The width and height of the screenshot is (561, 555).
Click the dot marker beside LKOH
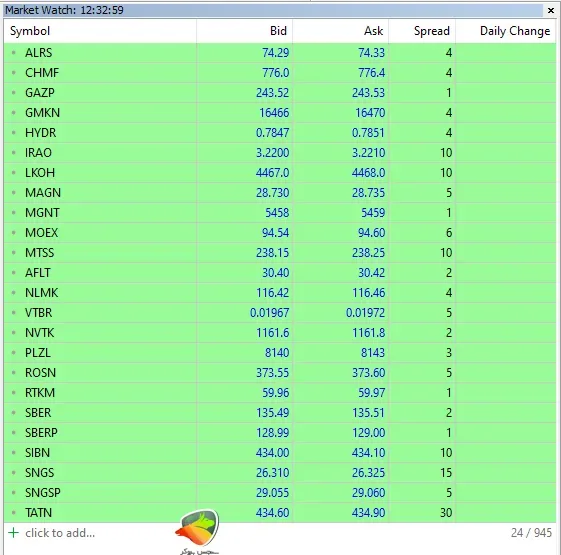pyautogui.click(x=14, y=172)
